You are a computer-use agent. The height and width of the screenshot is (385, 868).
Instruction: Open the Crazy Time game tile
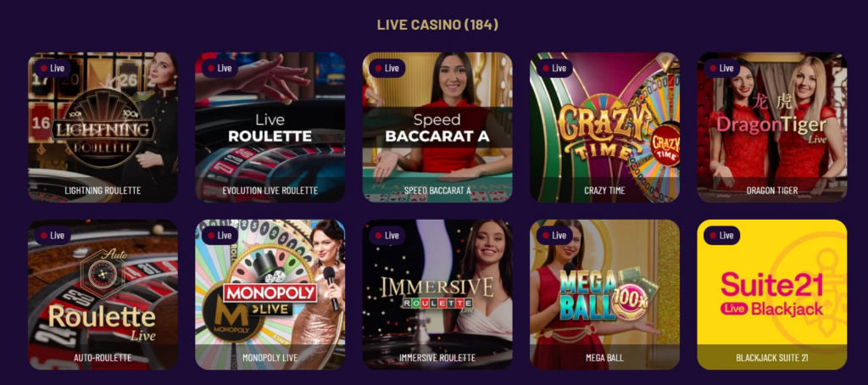(604, 127)
